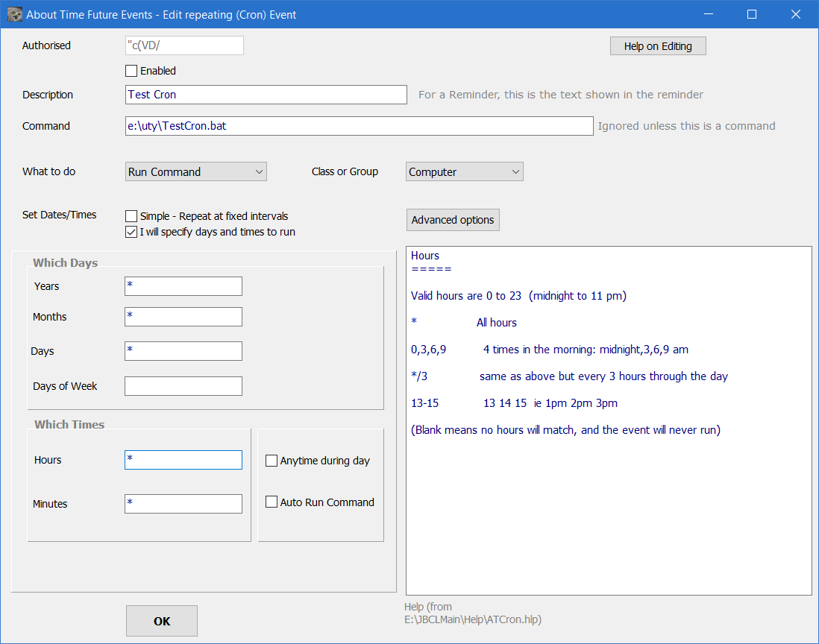The height and width of the screenshot is (644, 819).
Task: Check Simple - Repeat at fixed intervals
Action: click(x=131, y=215)
